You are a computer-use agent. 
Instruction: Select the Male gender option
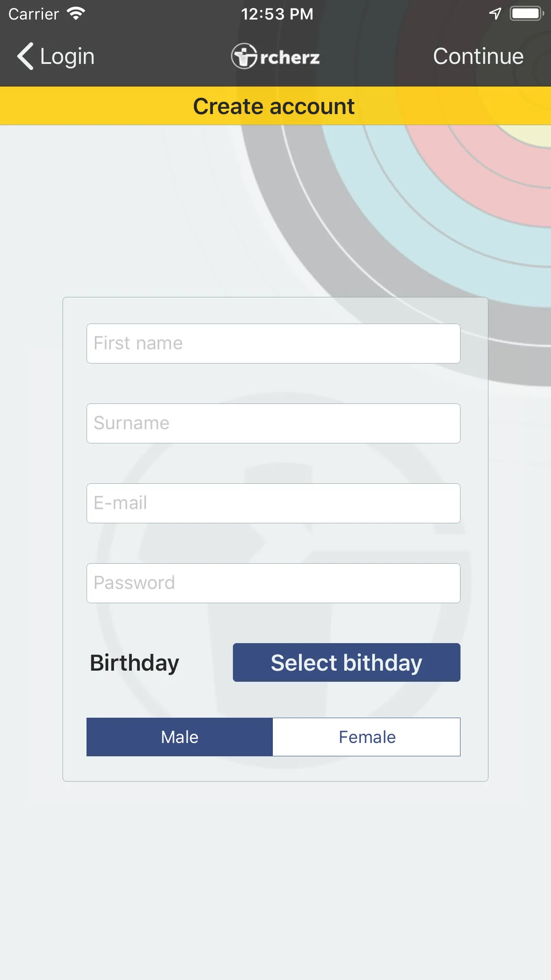click(180, 737)
